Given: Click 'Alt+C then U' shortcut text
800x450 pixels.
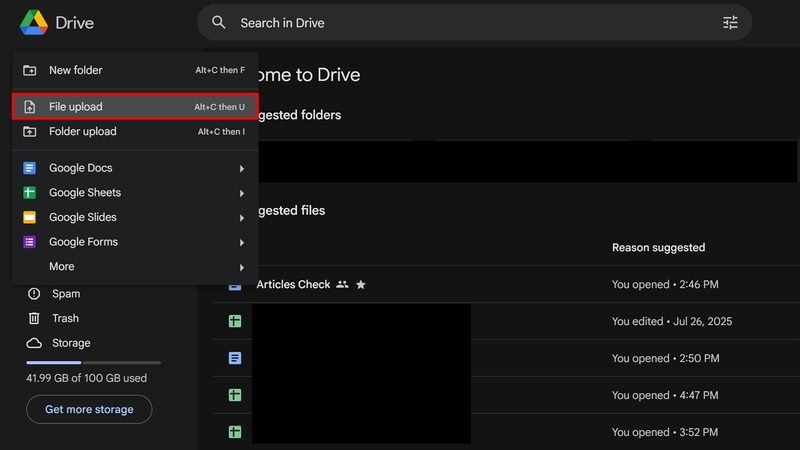Looking at the screenshot, I should [x=219, y=107].
